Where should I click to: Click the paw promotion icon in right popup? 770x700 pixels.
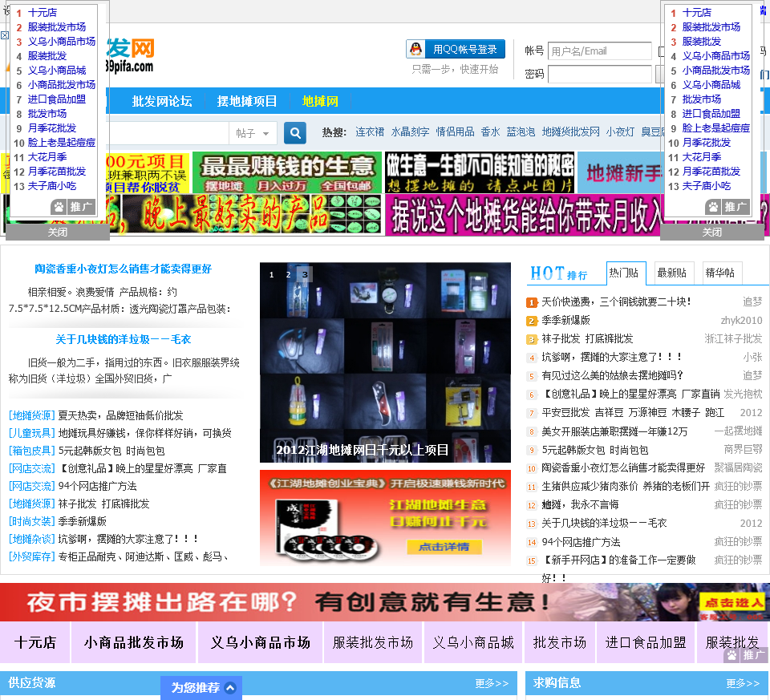point(714,207)
